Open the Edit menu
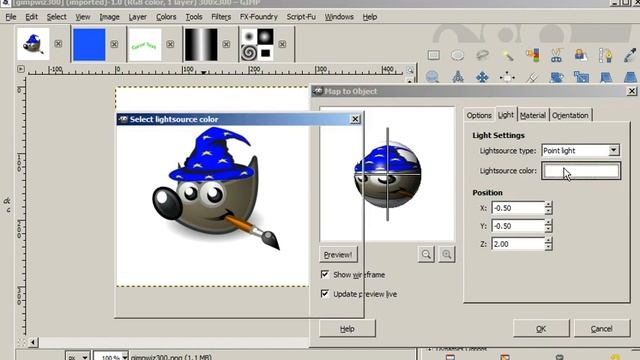This screenshot has width=640, height=360. 31,17
